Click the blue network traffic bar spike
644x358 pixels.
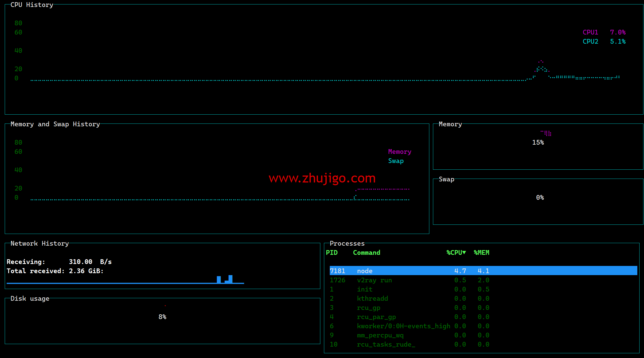coord(230,279)
